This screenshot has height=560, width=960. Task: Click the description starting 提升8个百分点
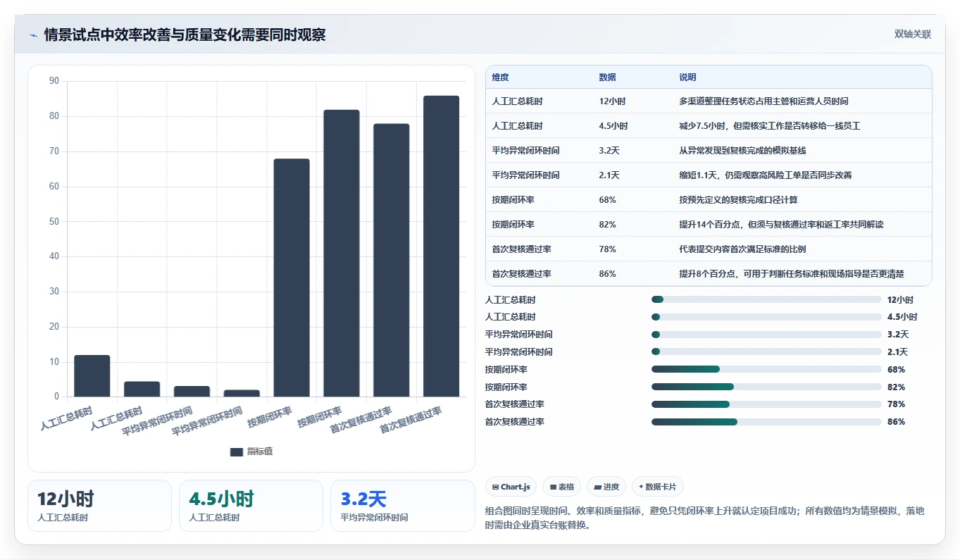[791, 274]
